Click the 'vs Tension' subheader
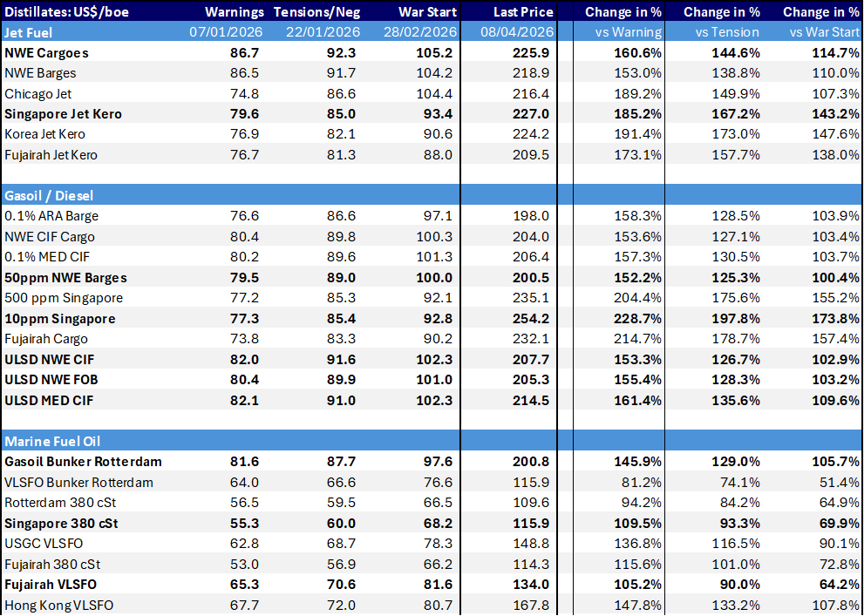The width and height of the screenshot is (864, 616). coord(727,32)
